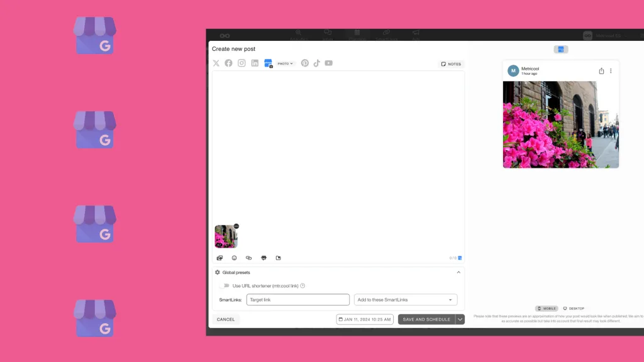This screenshot has height=362, width=644.
Task: Select the TikTok network icon
Action: coord(316,63)
